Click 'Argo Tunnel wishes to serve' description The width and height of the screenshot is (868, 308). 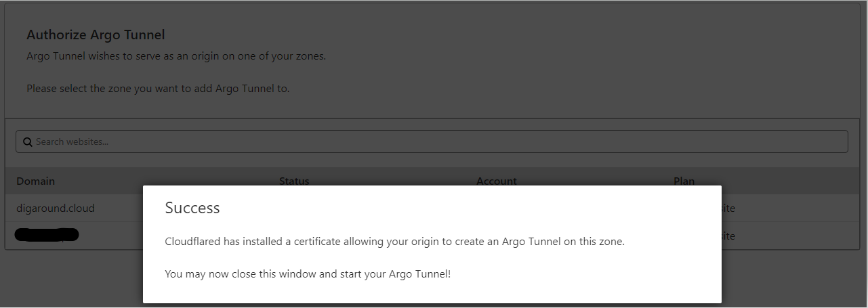coord(176,56)
